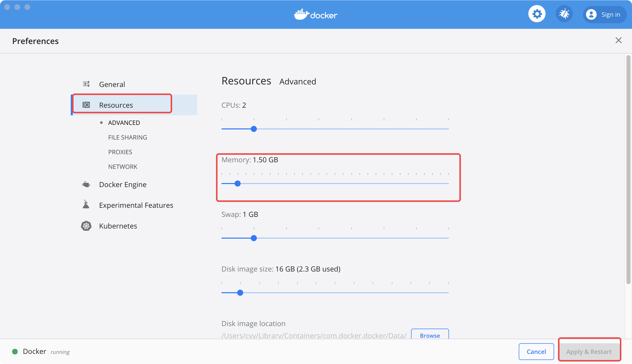Close the Preferences panel with X

618,40
